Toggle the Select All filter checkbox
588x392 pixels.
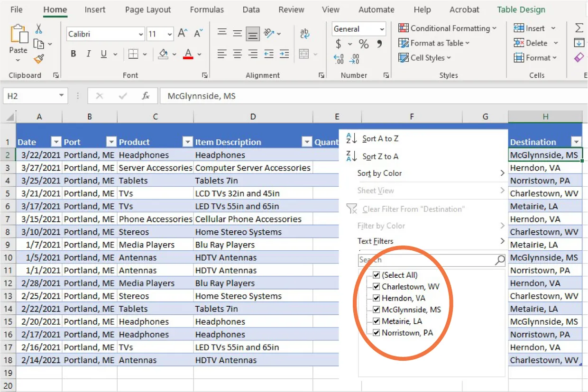coord(377,275)
